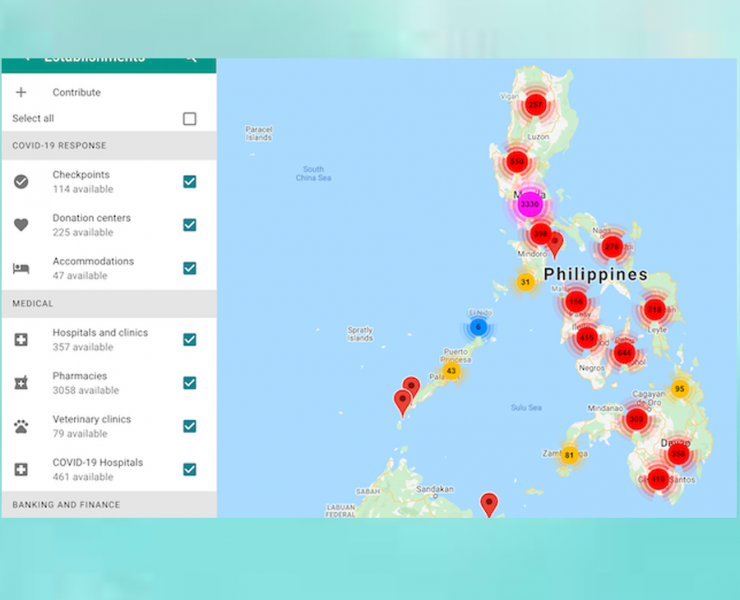
Task: Click the plus Contribute icon
Action: point(21,92)
